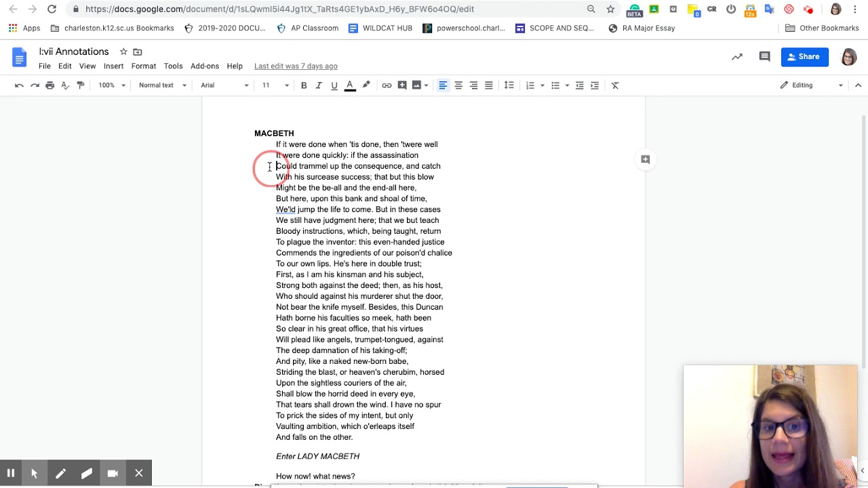Apply justified alignment

point(488,85)
